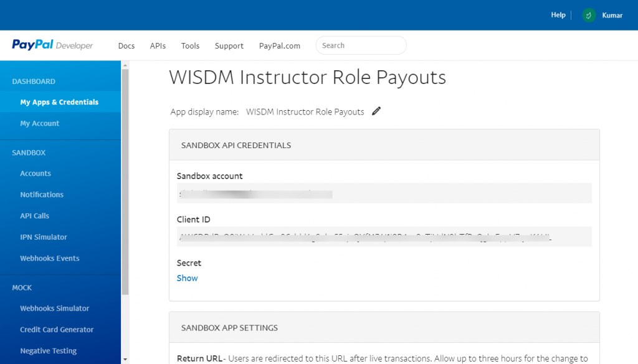
Task: Open Webhooks Simulator under Mock
Action: [x=55, y=309]
